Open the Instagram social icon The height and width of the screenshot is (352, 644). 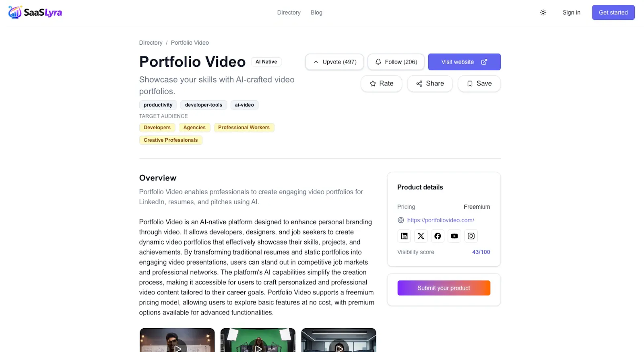click(471, 236)
